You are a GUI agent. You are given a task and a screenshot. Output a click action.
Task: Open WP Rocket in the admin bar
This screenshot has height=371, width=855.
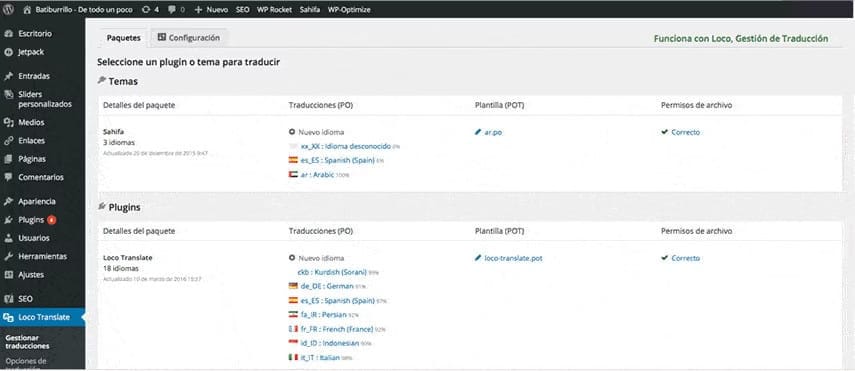[274, 9]
